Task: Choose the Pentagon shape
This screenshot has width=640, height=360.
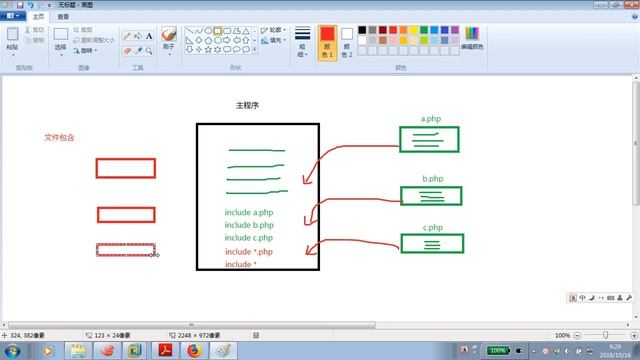Action: click(208, 40)
